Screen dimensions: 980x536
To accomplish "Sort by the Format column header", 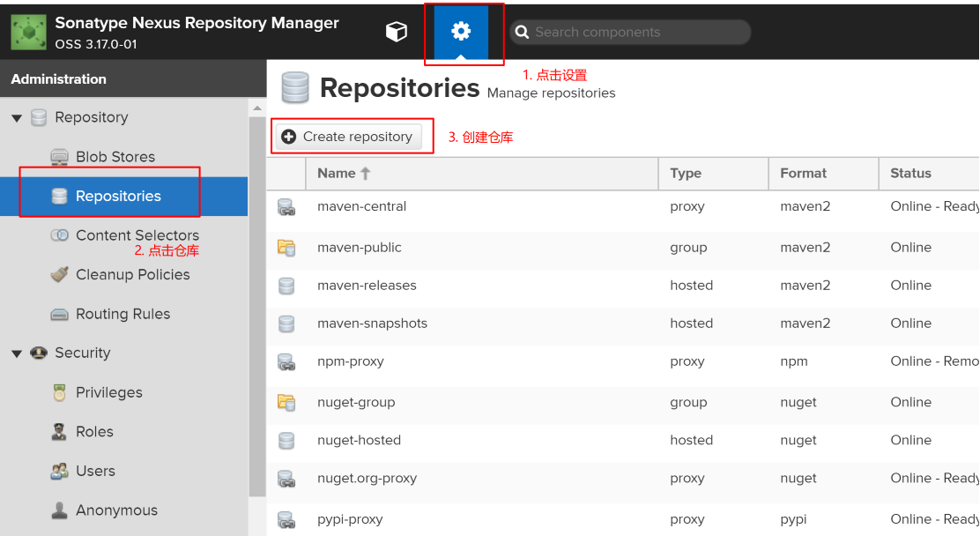I will coord(824,174).
